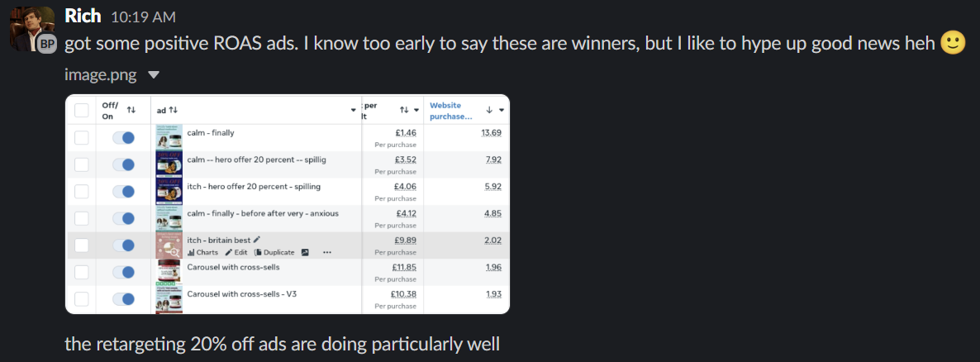Click the preview image icon beside Duplicate
Viewport: 980px width, 362px height.
click(305, 252)
